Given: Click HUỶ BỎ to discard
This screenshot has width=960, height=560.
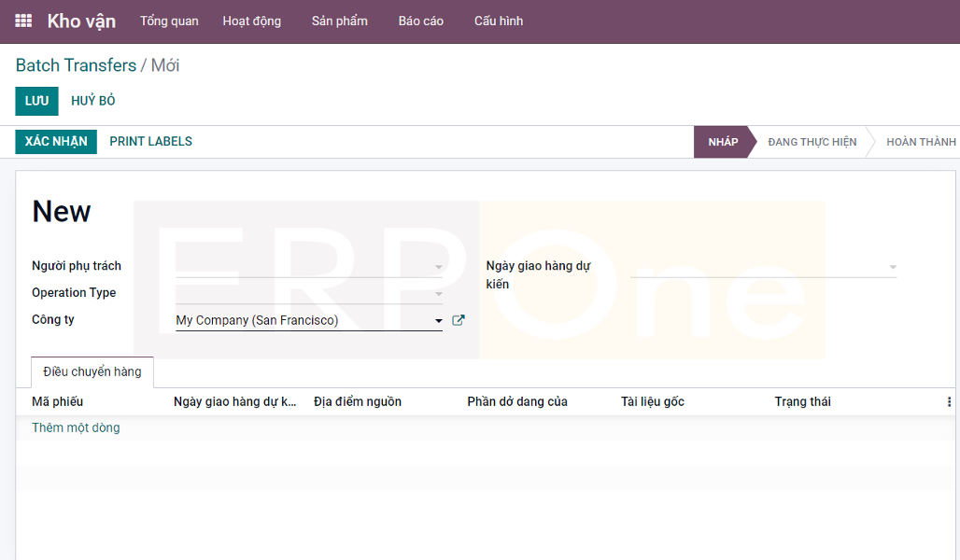Looking at the screenshot, I should tap(93, 101).
